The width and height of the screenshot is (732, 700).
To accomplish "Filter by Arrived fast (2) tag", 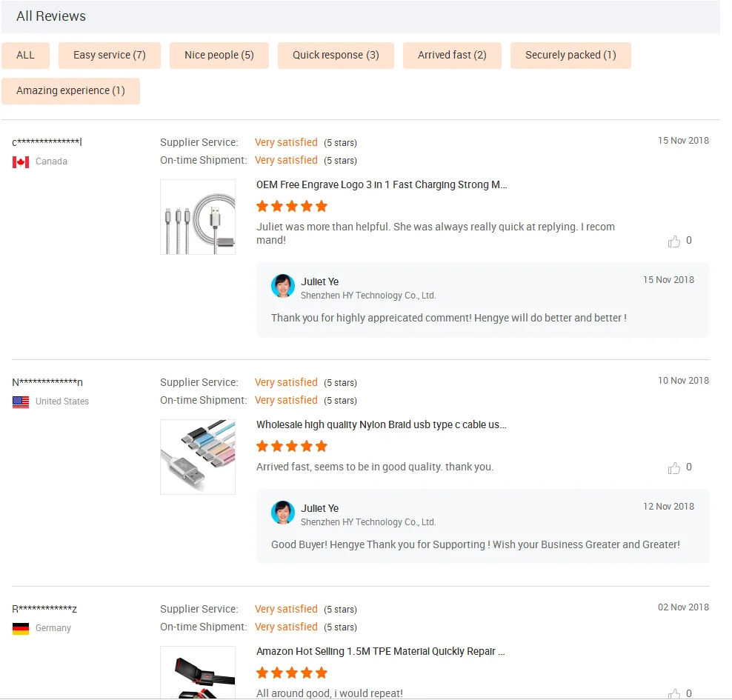I will pos(452,55).
